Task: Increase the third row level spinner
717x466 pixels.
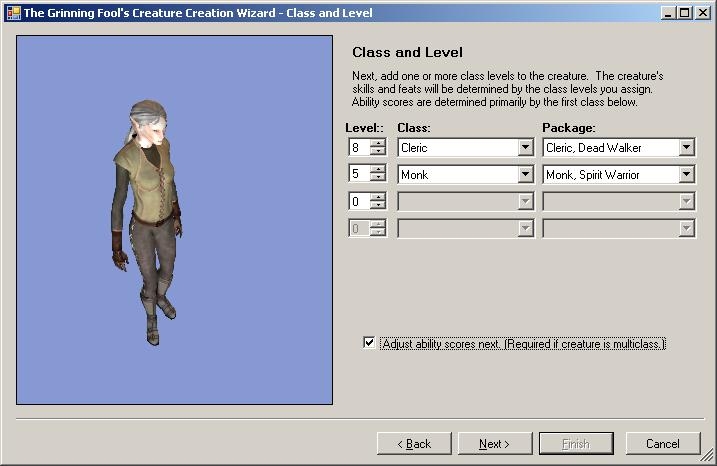Action: click(x=377, y=197)
